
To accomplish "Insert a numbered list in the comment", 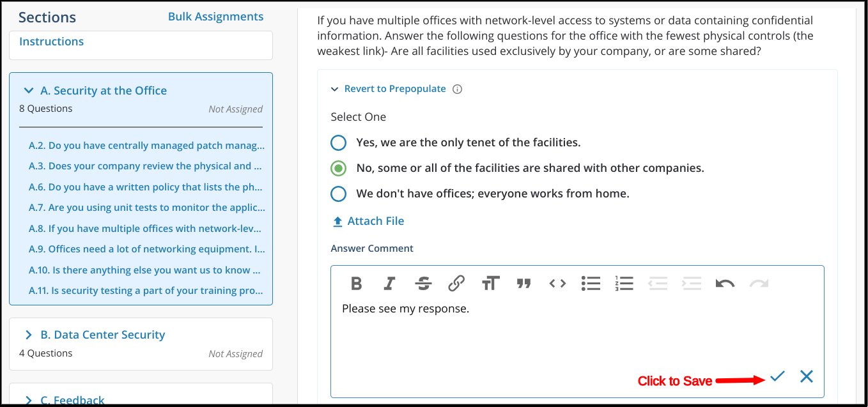I will click(x=624, y=283).
